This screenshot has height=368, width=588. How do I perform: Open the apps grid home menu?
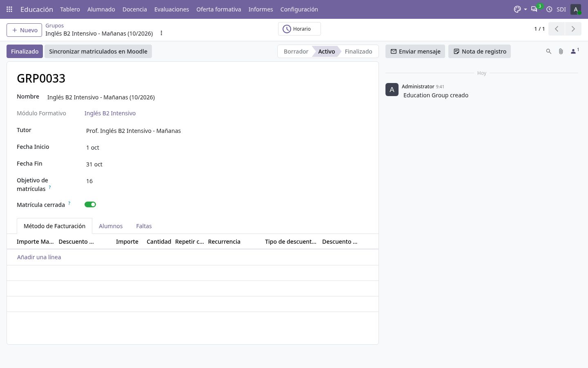pos(9,9)
